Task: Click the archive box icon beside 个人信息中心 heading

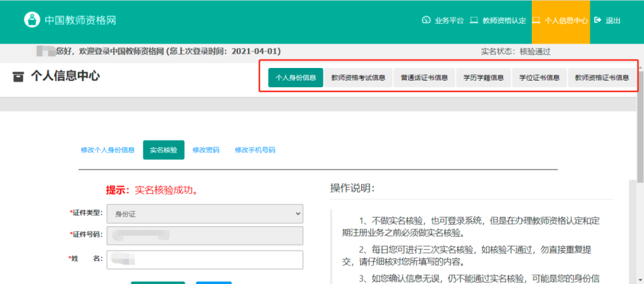Action: pyautogui.click(x=18, y=76)
